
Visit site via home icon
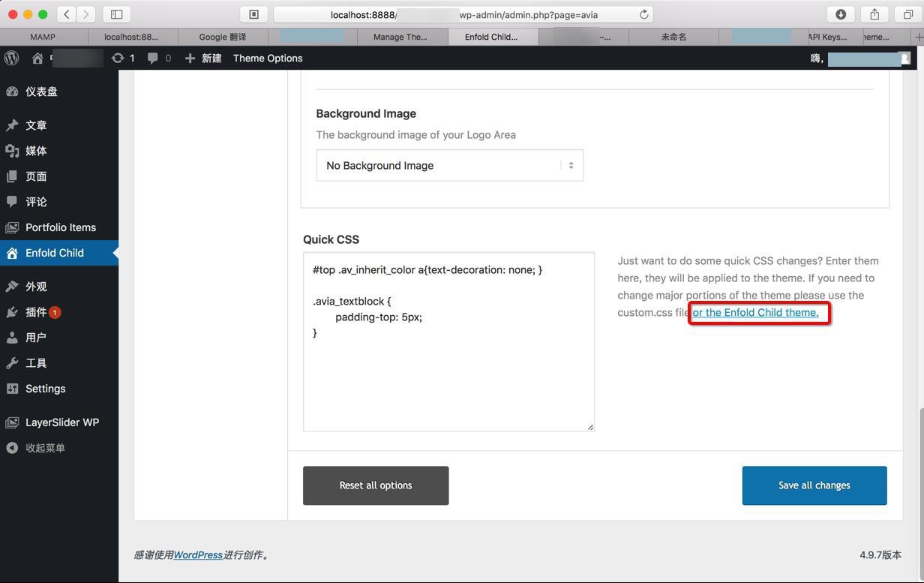(x=37, y=58)
